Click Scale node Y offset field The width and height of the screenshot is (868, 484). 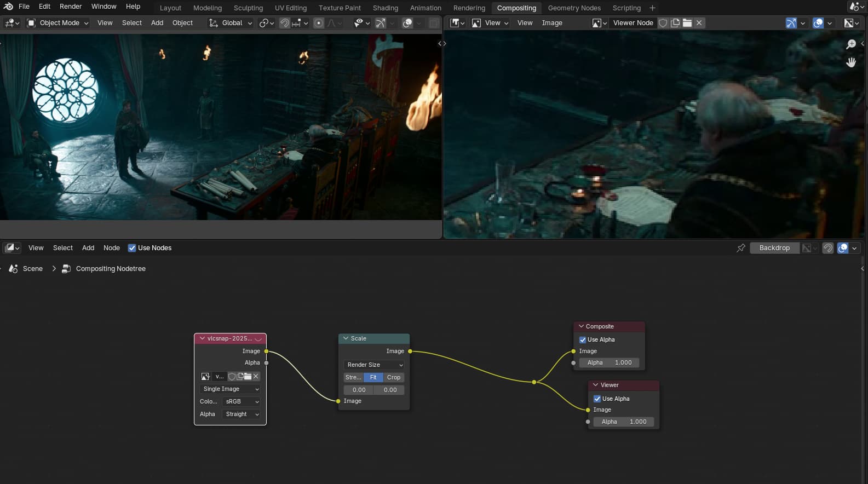[389, 390]
